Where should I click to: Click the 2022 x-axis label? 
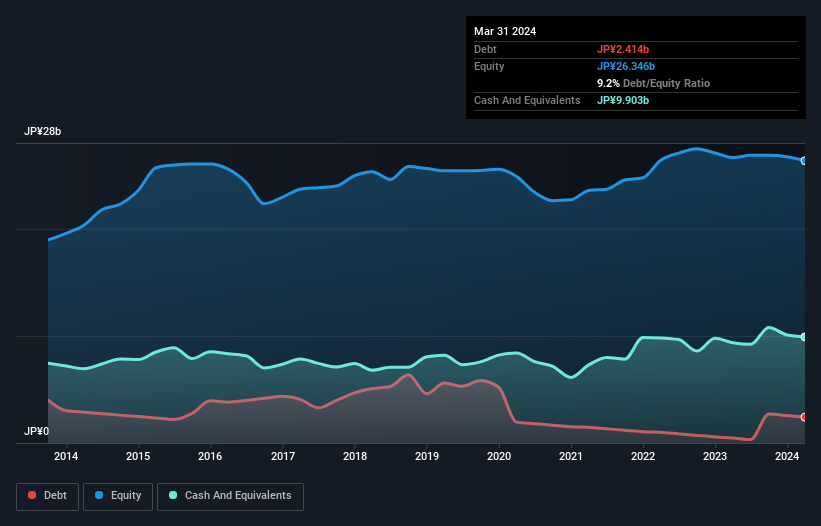[x=643, y=456]
